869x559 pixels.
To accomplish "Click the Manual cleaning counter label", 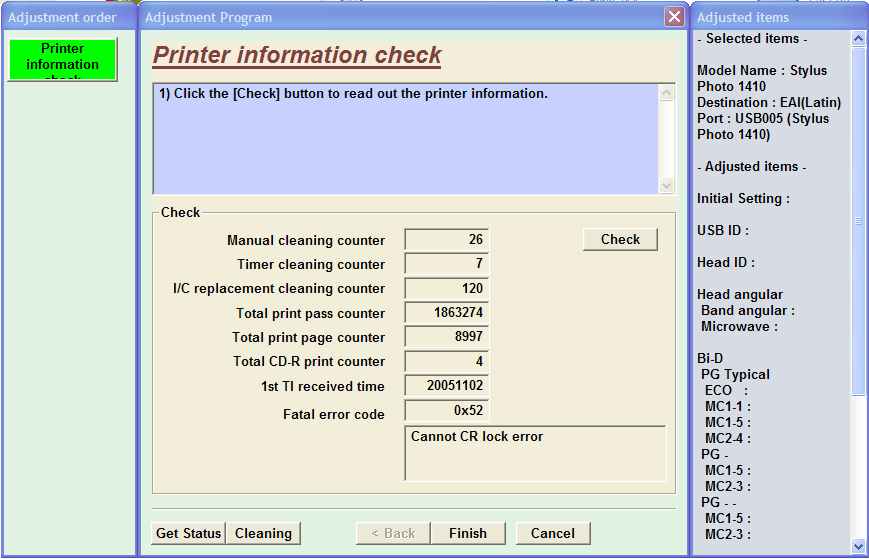I will coord(306,240).
